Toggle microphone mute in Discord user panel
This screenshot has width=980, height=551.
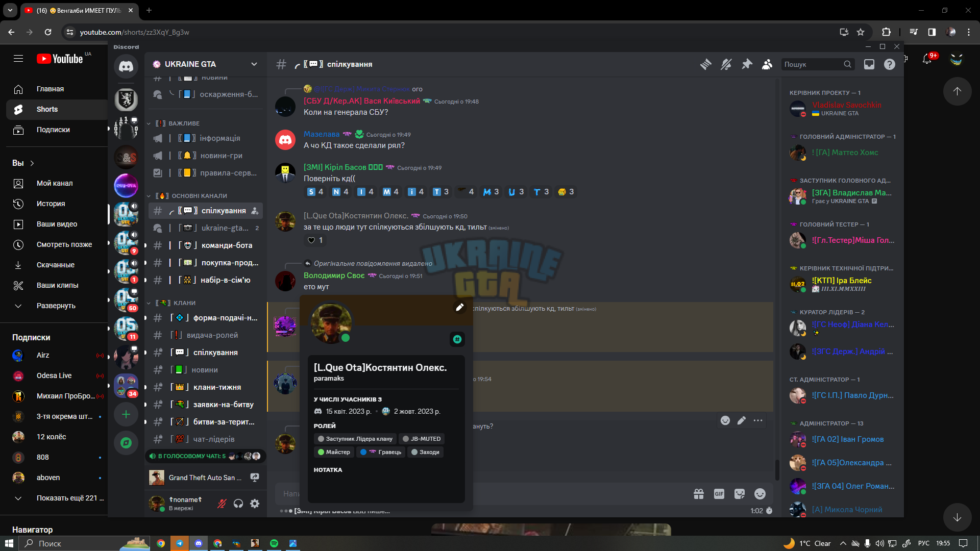pos(222,504)
